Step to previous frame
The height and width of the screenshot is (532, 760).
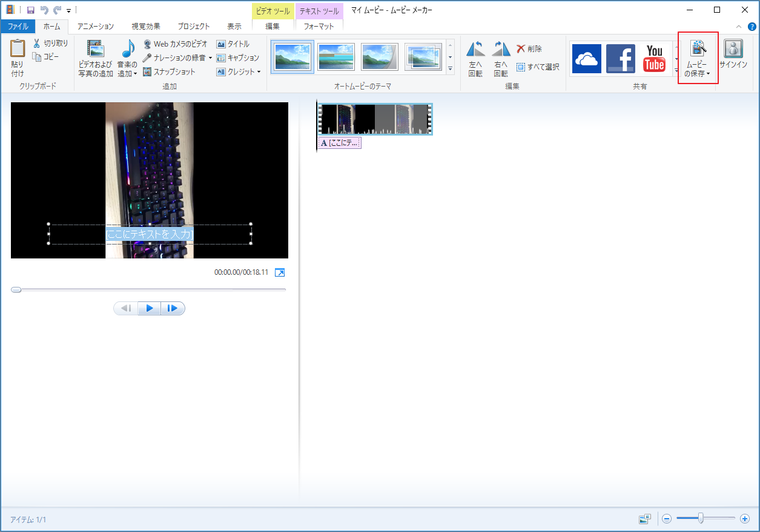tap(126, 309)
